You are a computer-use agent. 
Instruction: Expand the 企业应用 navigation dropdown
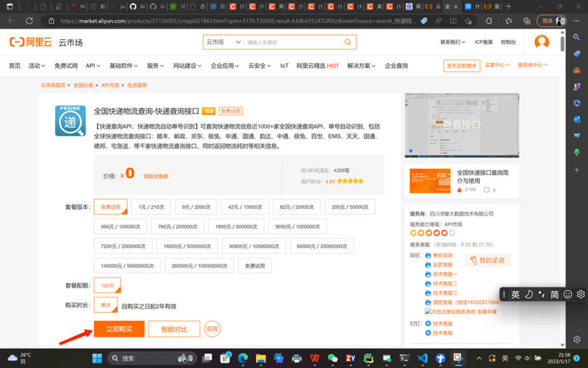pyautogui.click(x=225, y=65)
